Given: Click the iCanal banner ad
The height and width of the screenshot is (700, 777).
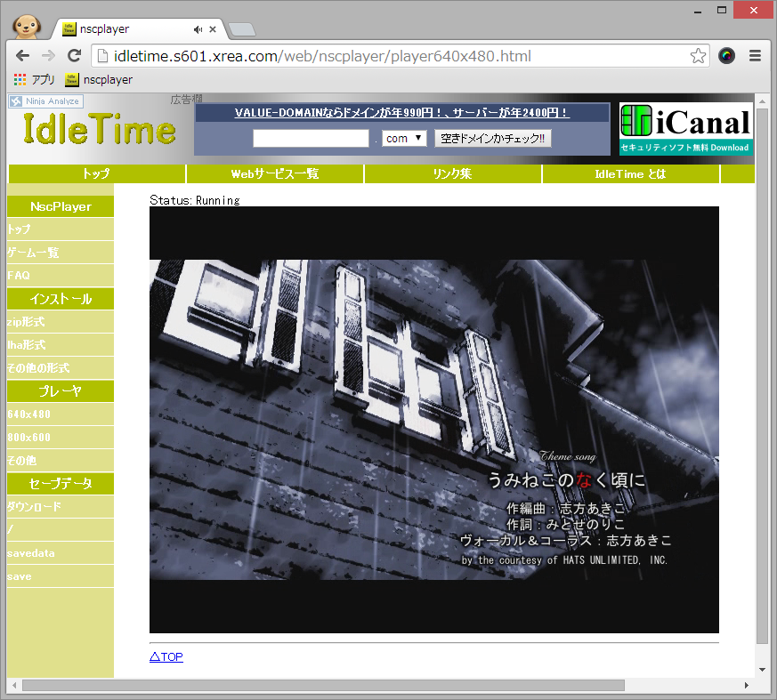Looking at the screenshot, I should (686, 129).
